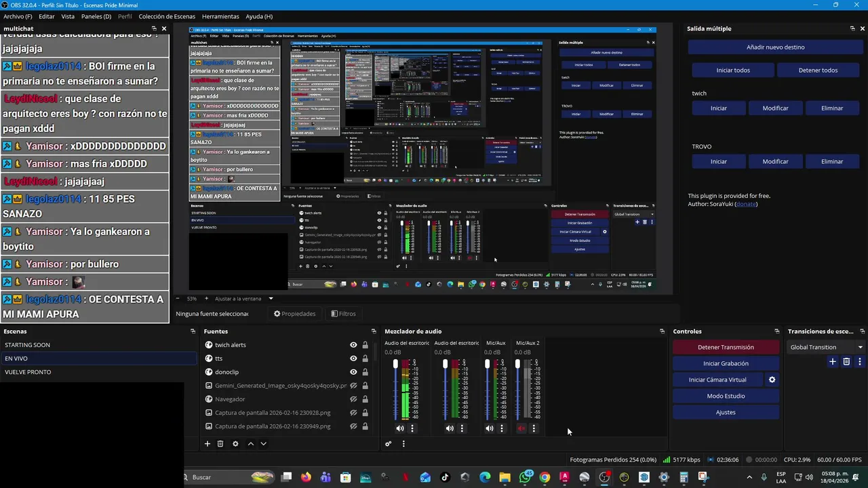
Task: Show Captura de pantalla 230928.png source
Action: pos(353,413)
